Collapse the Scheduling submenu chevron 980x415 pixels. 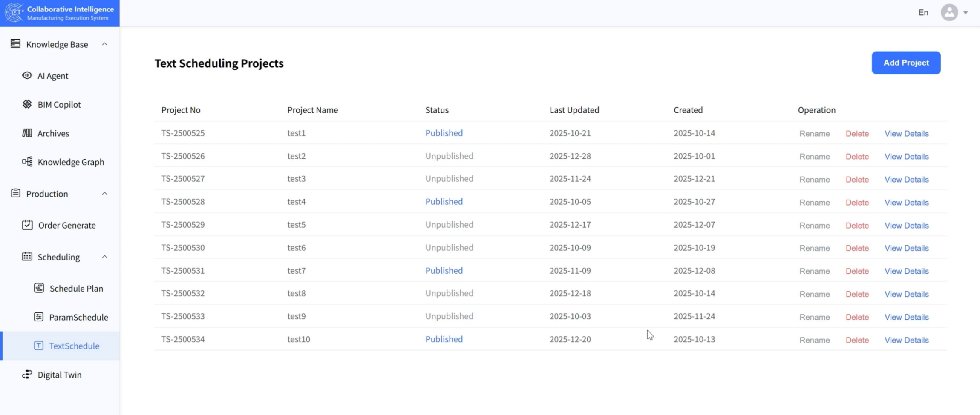[x=104, y=257]
